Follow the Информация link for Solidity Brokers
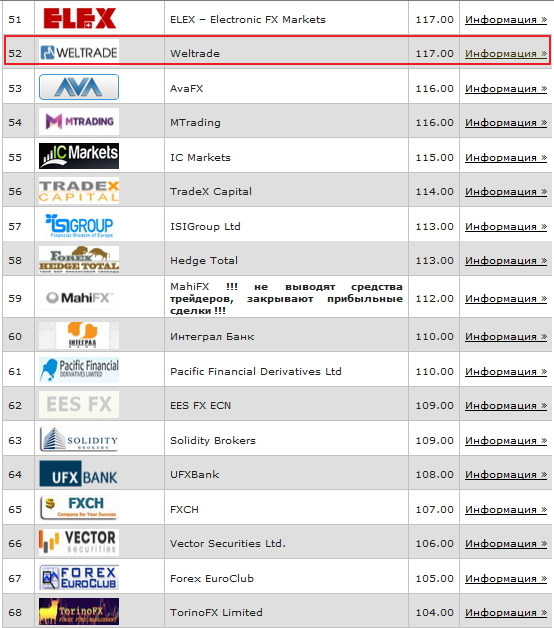Image resolution: width=554 pixels, height=628 pixels. coord(506,441)
